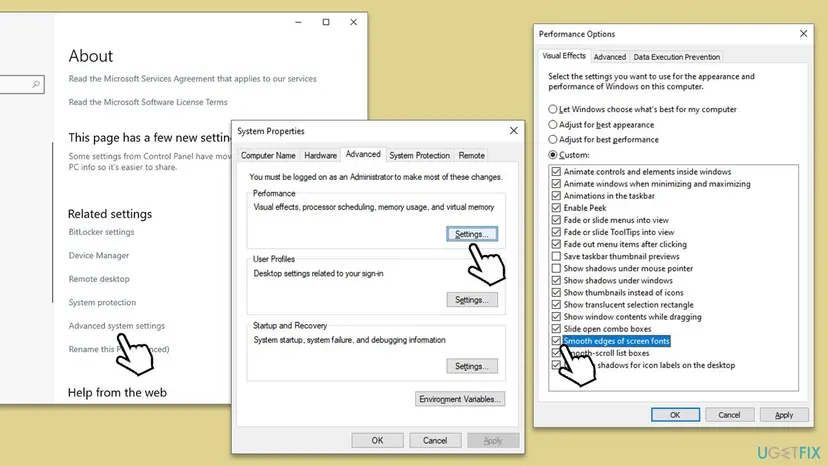Open Advanced system settings link
Screen dimensions: 828x466
click(117, 326)
